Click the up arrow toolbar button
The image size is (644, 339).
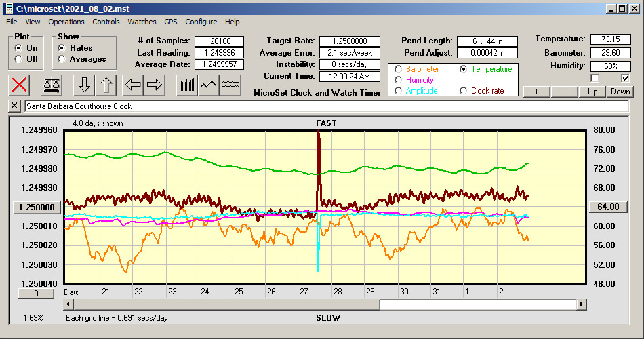click(x=106, y=85)
